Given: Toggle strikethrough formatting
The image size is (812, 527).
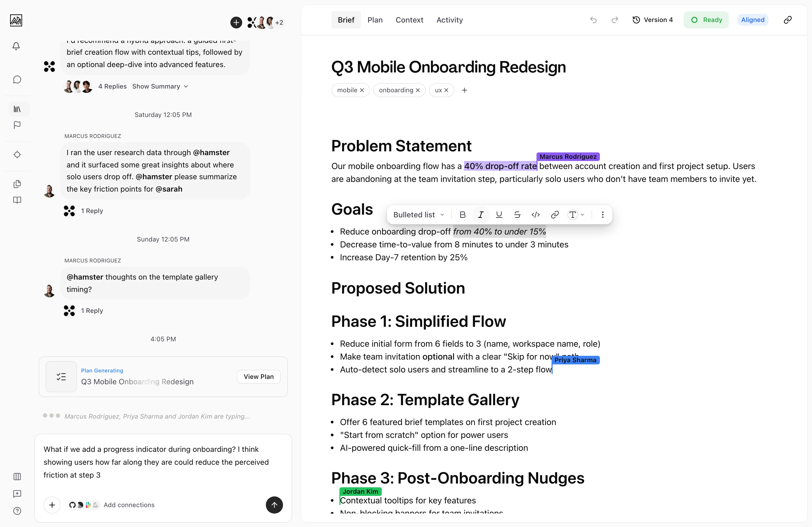Looking at the screenshot, I should [517, 215].
